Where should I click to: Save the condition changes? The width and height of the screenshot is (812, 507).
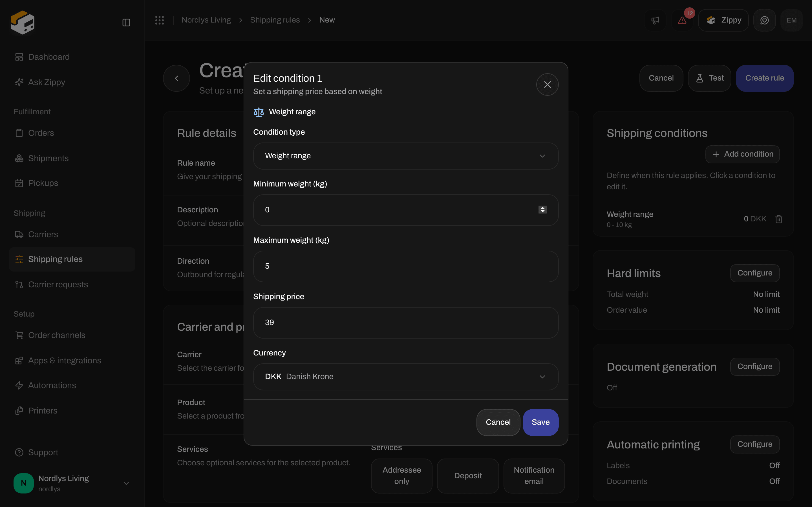(540, 422)
